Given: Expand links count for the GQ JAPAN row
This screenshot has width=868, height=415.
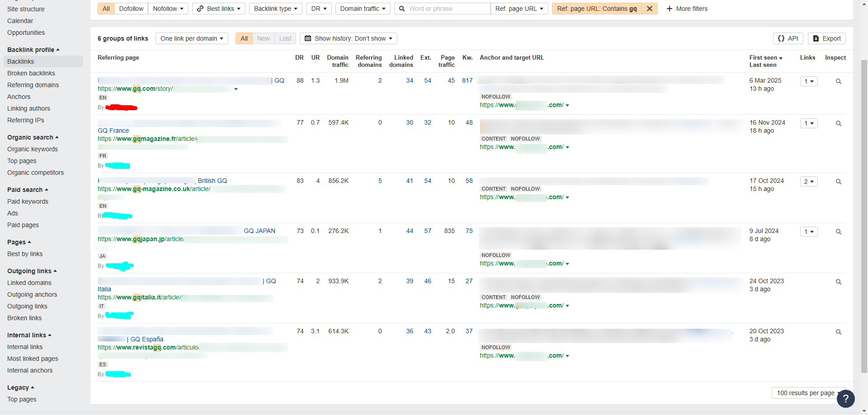Looking at the screenshot, I should 808,232.
